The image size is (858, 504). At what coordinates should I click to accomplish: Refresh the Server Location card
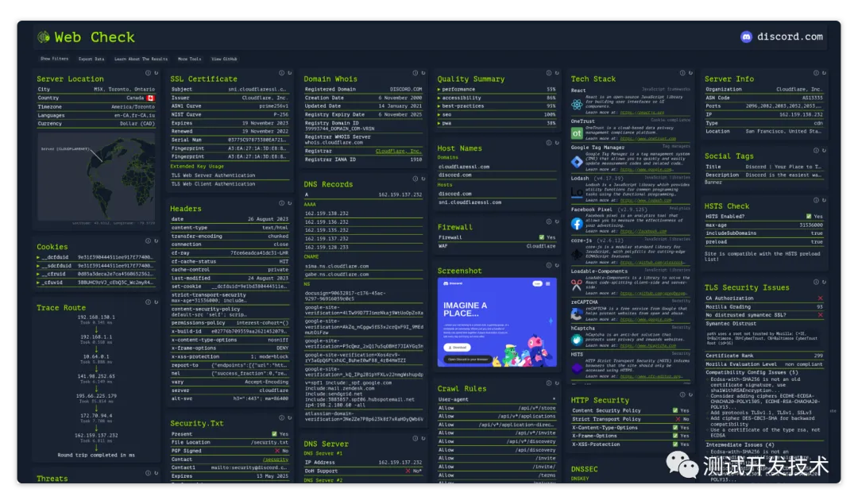pos(156,73)
